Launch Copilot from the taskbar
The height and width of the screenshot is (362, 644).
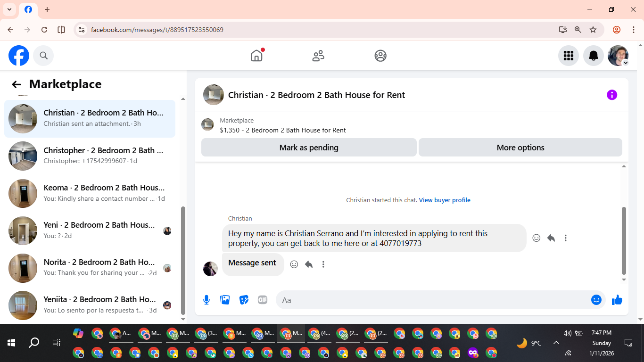(78, 334)
